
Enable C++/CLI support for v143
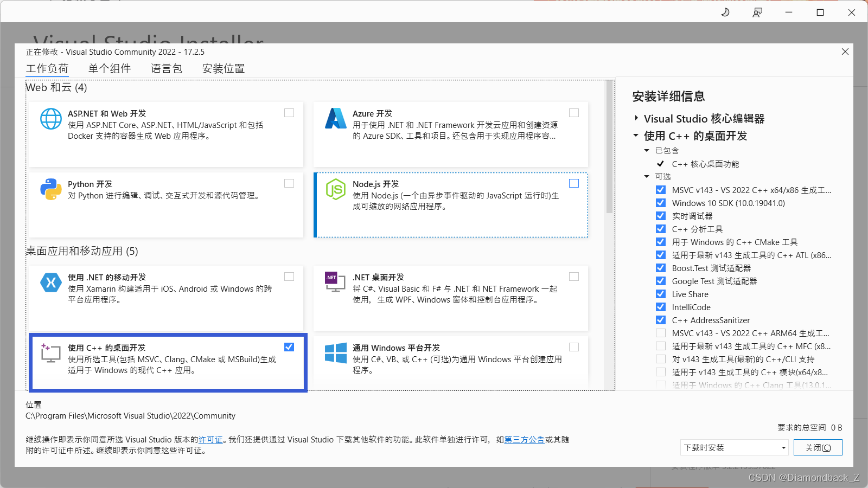[x=661, y=359]
